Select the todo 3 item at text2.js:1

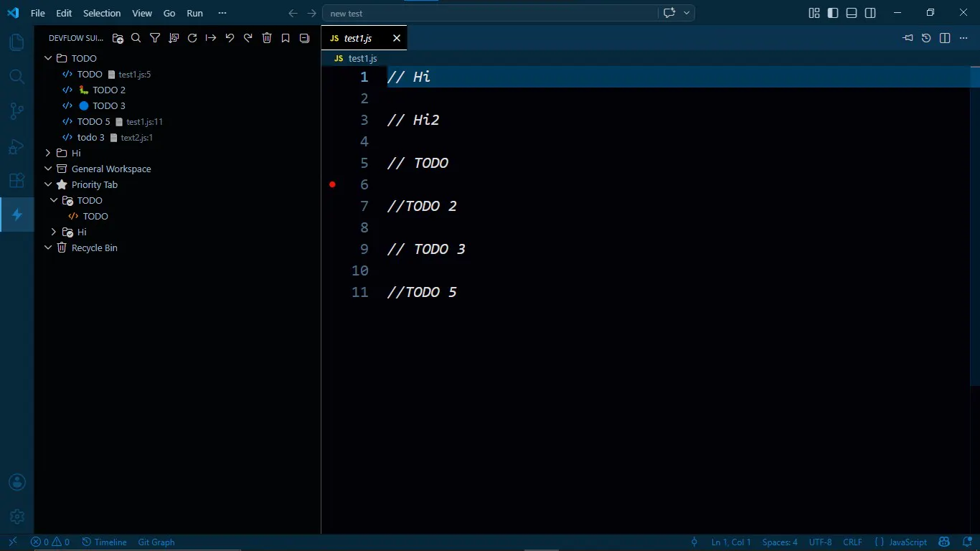[x=177, y=137]
